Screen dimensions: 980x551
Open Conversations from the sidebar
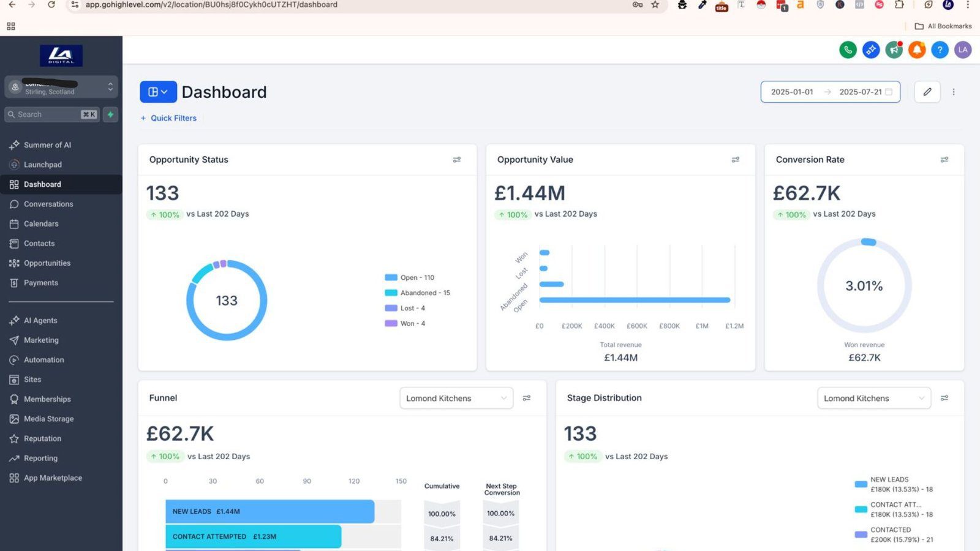tap(48, 204)
